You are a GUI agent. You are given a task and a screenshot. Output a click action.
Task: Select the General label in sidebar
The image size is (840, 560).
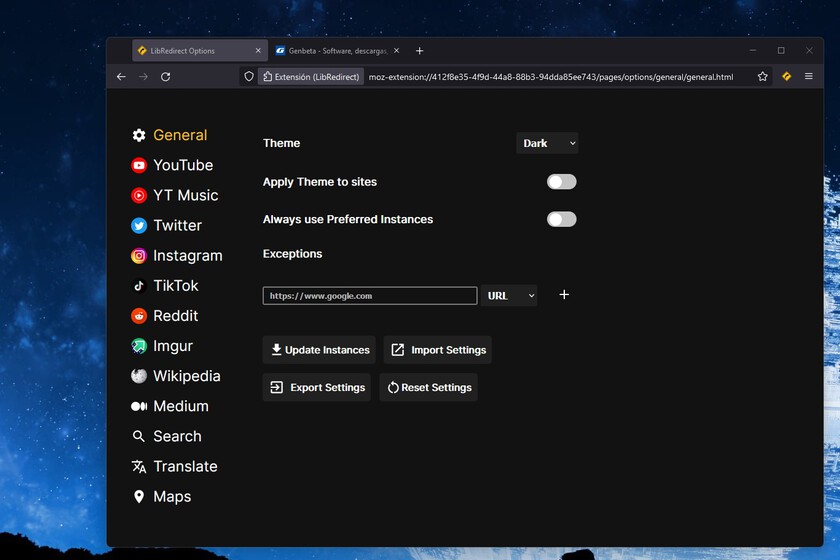click(180, 135)
